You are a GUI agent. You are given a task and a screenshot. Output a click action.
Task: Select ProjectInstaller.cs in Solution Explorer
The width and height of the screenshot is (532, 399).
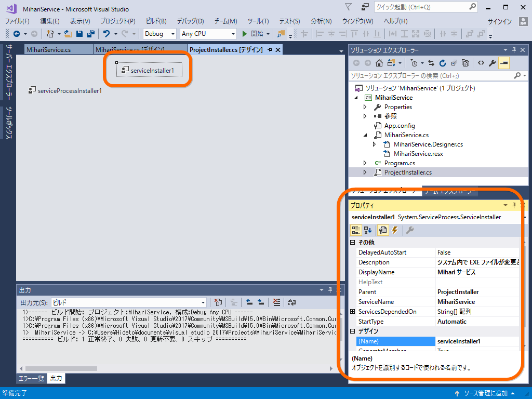(408, 172)
